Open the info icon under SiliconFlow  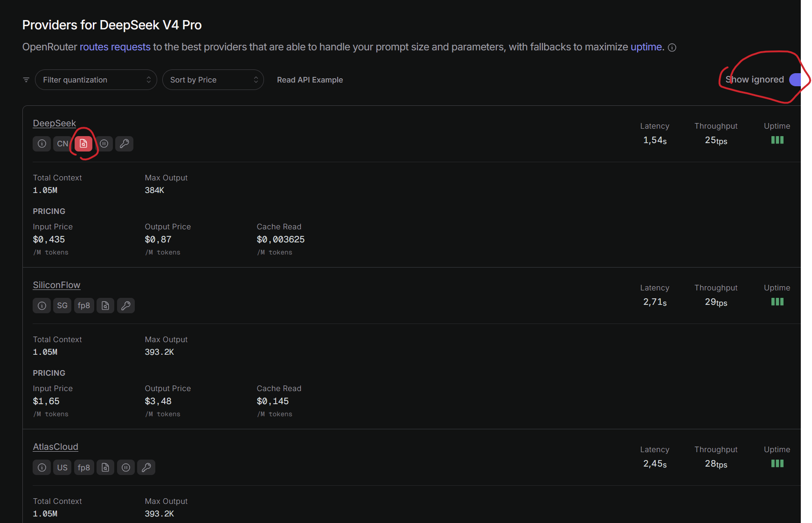tap(42, 305)
